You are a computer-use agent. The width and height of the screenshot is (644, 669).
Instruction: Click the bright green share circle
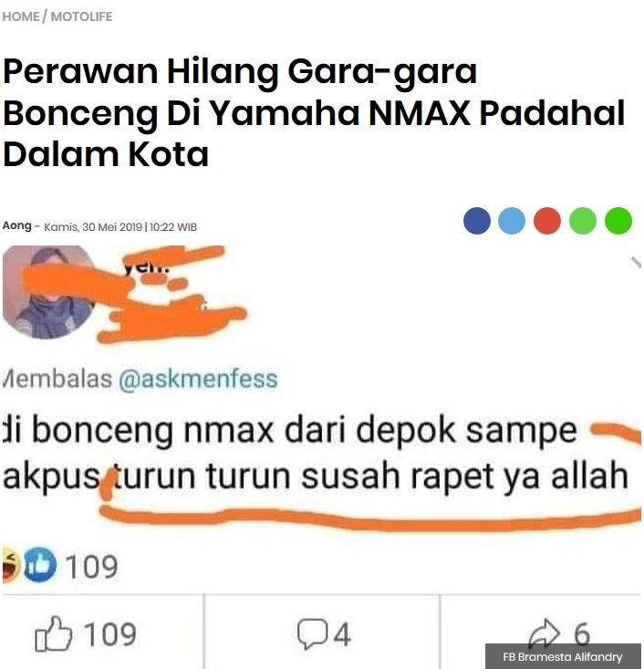[618, 221]
